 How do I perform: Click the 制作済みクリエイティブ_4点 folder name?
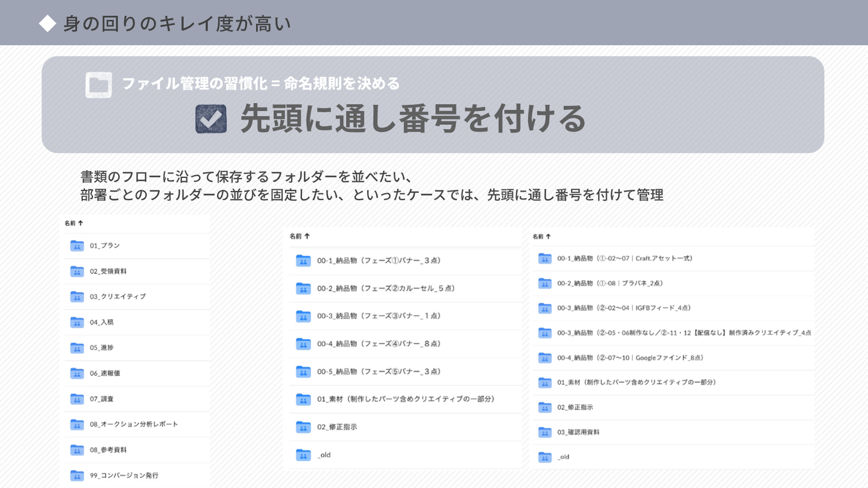(x=684, y=333)
